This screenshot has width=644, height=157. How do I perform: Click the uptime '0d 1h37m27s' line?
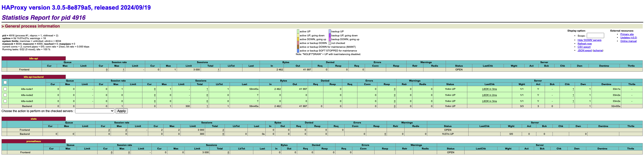tap(24, 38)
